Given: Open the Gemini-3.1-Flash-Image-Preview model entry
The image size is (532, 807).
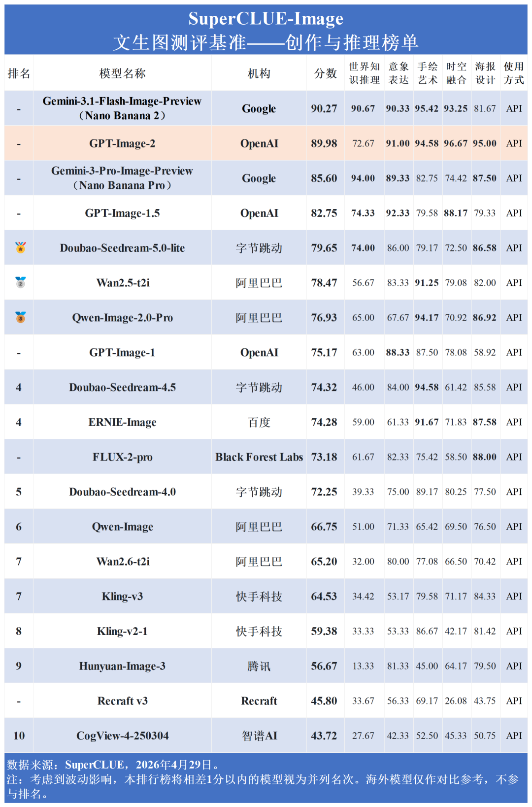Looking at the screenshot, I should point(122,108).
